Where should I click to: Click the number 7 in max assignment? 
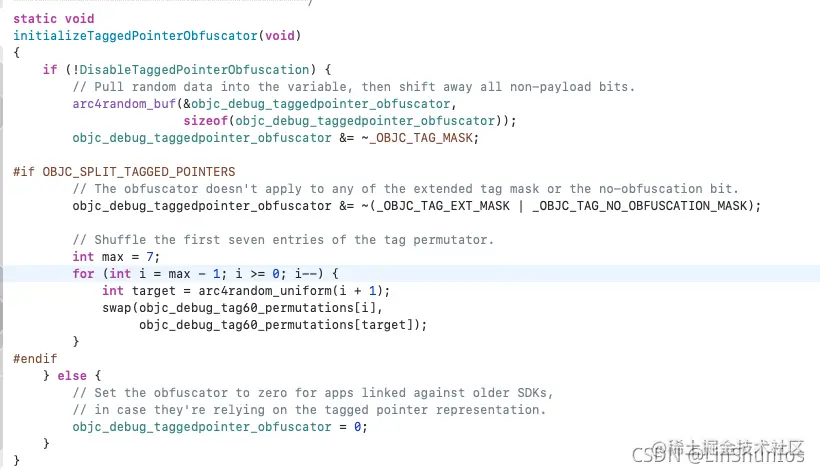150,257
